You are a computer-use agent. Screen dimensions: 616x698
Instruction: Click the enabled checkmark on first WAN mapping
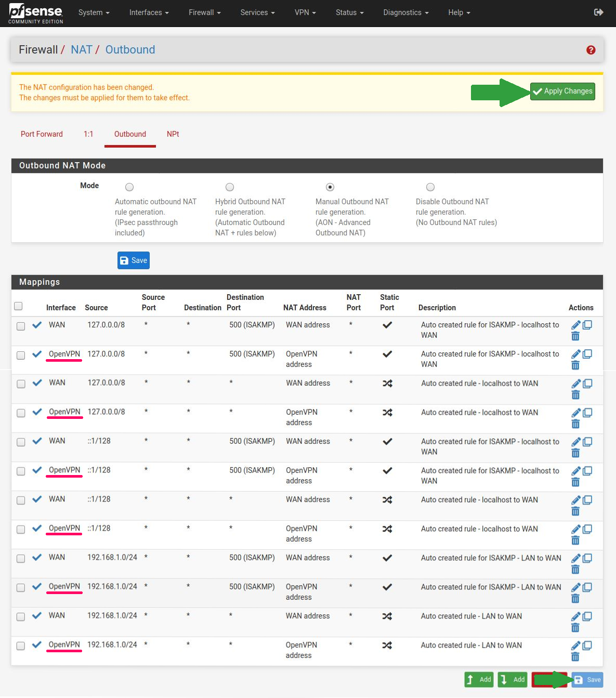37,325
